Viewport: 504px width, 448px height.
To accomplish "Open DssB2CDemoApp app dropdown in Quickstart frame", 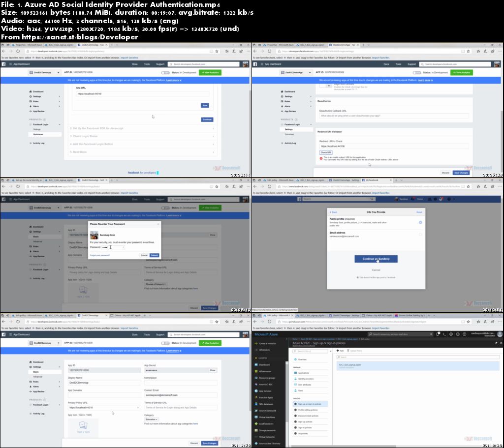I will [x=44, y=73].
